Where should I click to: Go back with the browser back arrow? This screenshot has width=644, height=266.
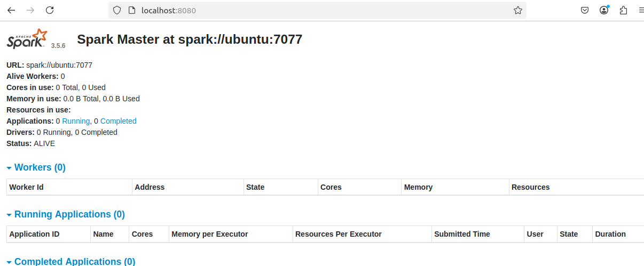(x=11, y=10)
